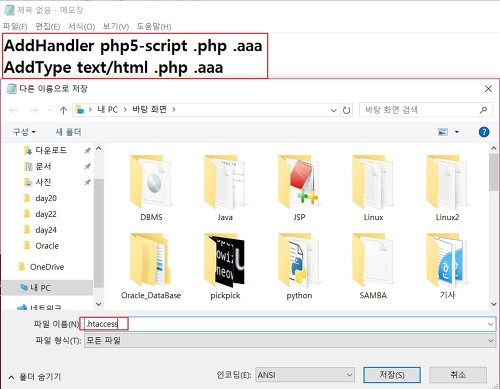Click 바탕 화면 in address breadcrumb
The image size is (500, 389).
click(149, 110)
